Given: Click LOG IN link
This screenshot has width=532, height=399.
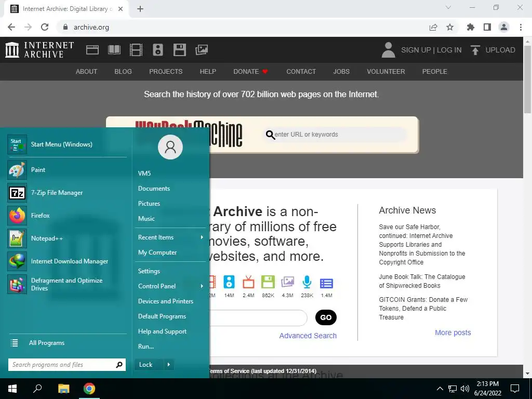Looking at the screenshot, I should coord(449,50).
